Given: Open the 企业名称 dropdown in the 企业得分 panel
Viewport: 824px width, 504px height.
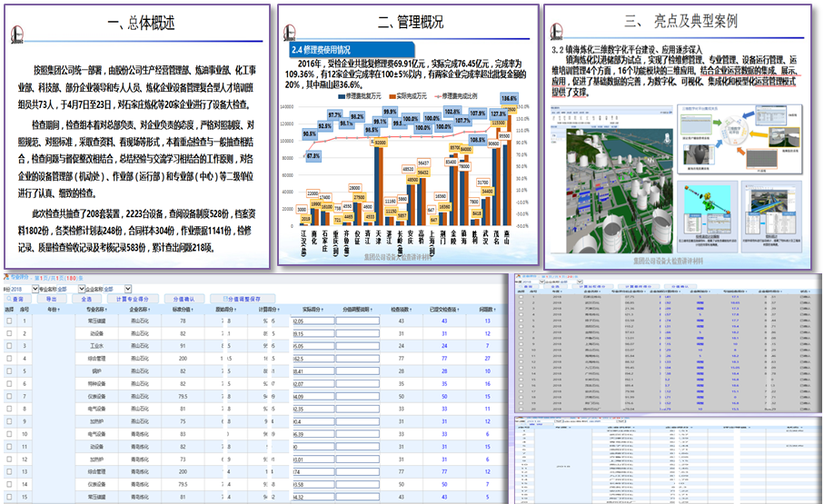Looking at the screenshot, I should [x=581, y=282].
